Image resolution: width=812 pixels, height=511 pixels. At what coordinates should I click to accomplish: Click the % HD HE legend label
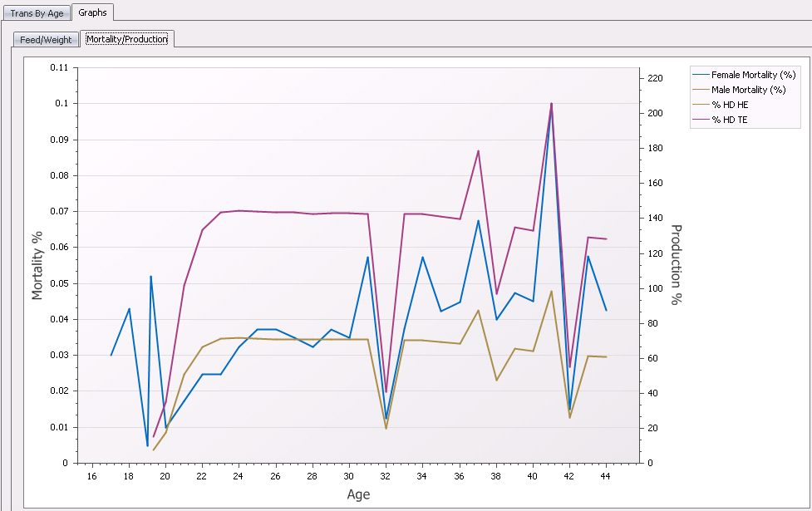730,105
